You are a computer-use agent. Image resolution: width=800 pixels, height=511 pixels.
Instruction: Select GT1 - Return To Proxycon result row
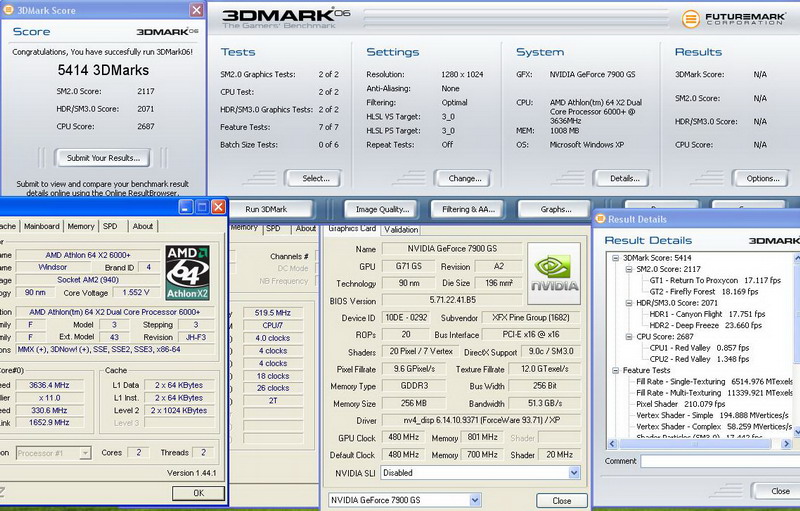click(x=715, y=280)
